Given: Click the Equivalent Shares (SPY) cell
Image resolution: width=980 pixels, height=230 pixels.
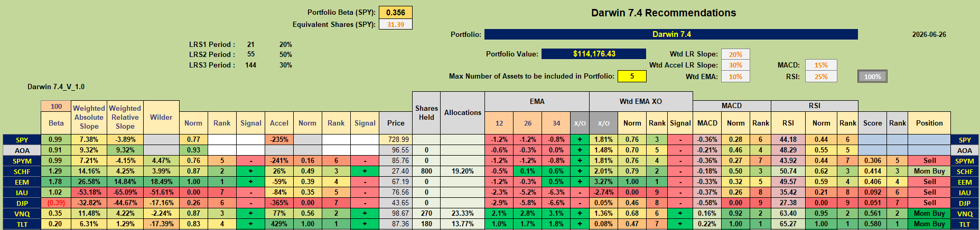Looking at the screenshot, I should pos(395,24).
